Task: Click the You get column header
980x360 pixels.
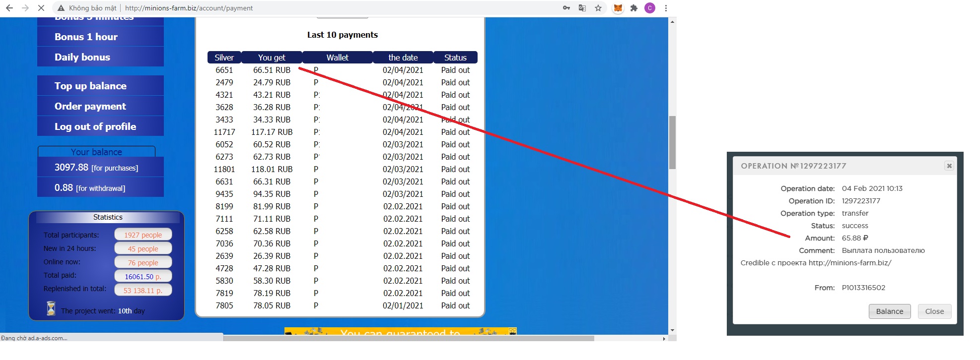Action: pyautogui.click(x=272, y=58)
